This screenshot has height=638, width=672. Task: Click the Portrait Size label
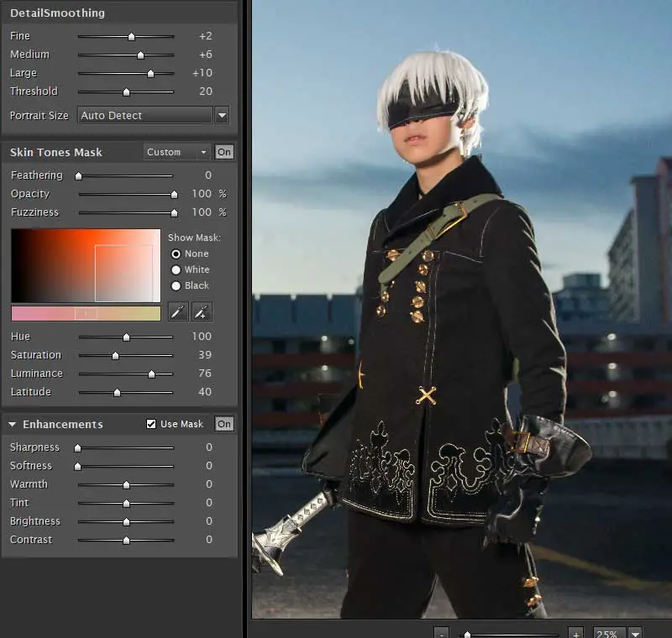coord(39,116)
